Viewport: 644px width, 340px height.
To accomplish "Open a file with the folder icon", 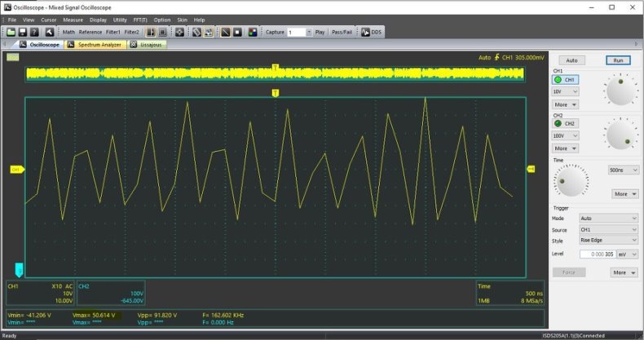I will click(11, 32).
